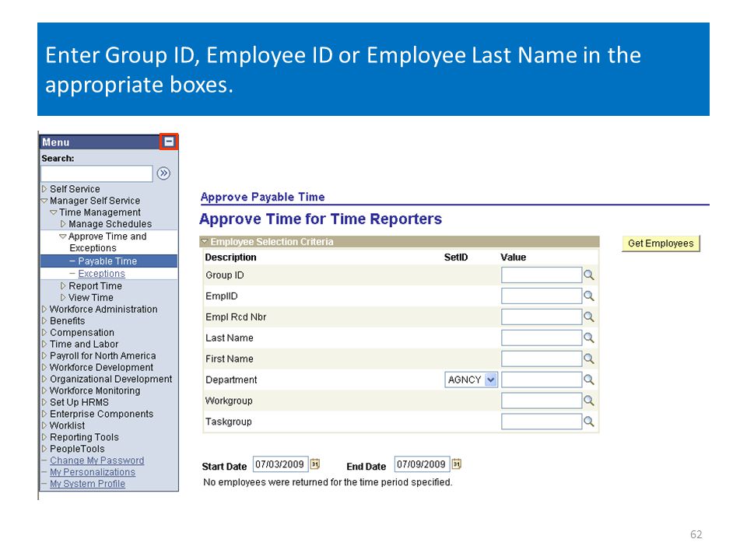Open the Department lookup magnifier
Viewport: 747px width, 560px height.
pyautogui.click(x=589, y=380)
